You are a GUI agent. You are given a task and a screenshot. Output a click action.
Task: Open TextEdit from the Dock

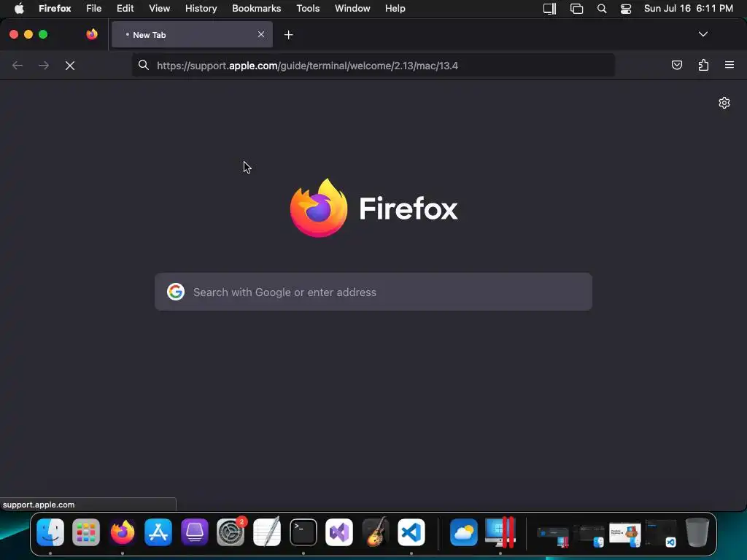(x=267, y=532)
